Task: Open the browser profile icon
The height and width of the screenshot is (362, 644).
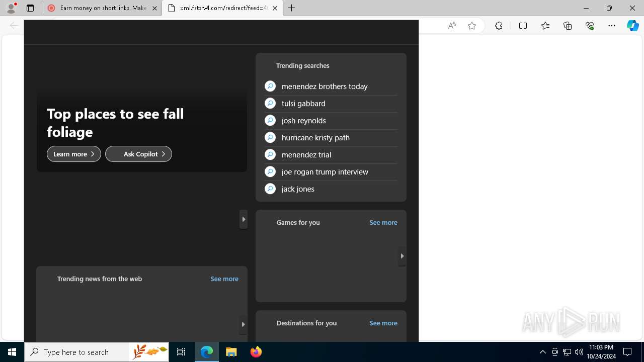Action: 11,8
